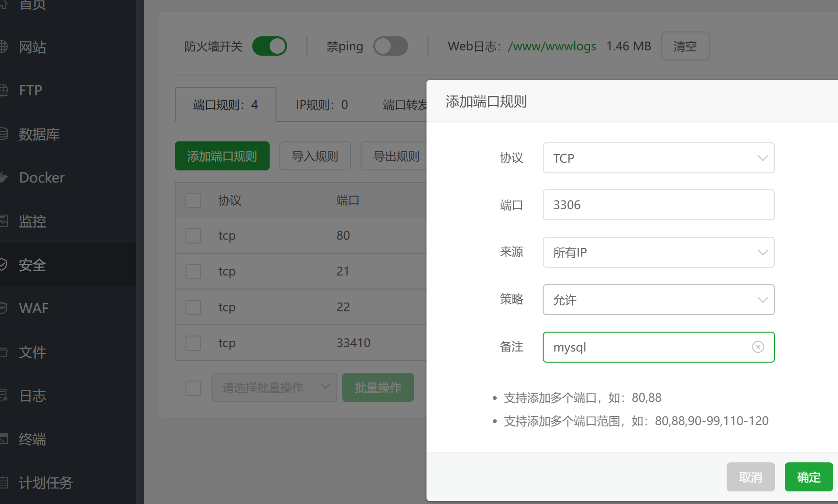Viewport: 838px width, 504px height.
Task: Click the security shield icon in sidebar
Action: [x=3, y=265]
